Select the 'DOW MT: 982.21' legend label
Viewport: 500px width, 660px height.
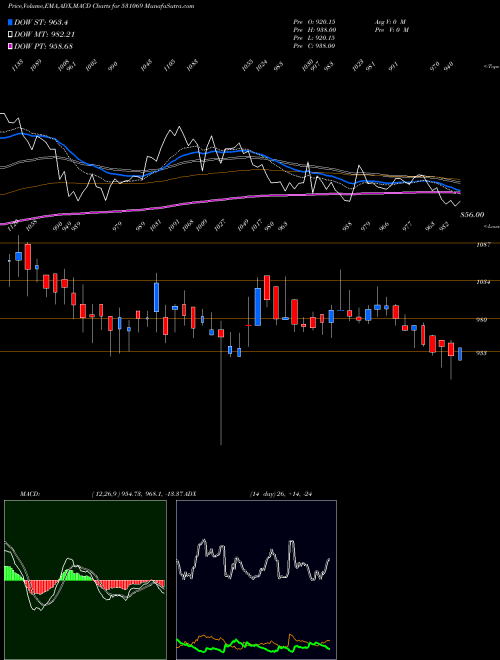pos(44,35)
